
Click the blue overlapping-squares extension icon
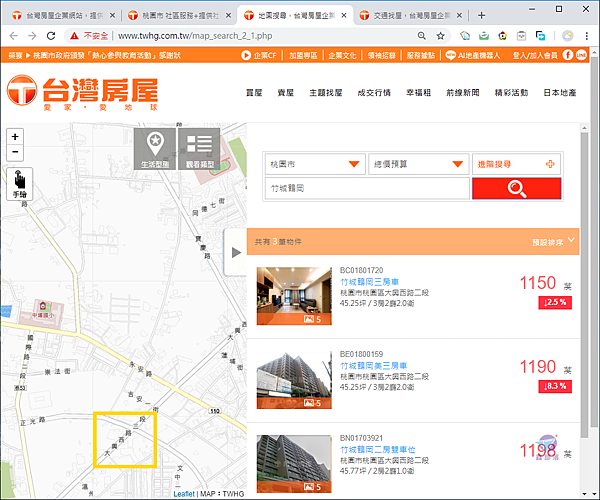pyautogui.click(x=540, y=36)
